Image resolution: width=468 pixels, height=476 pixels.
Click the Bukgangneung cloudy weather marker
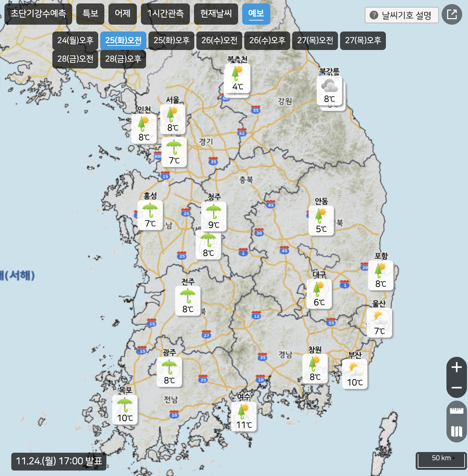point(329,90)
